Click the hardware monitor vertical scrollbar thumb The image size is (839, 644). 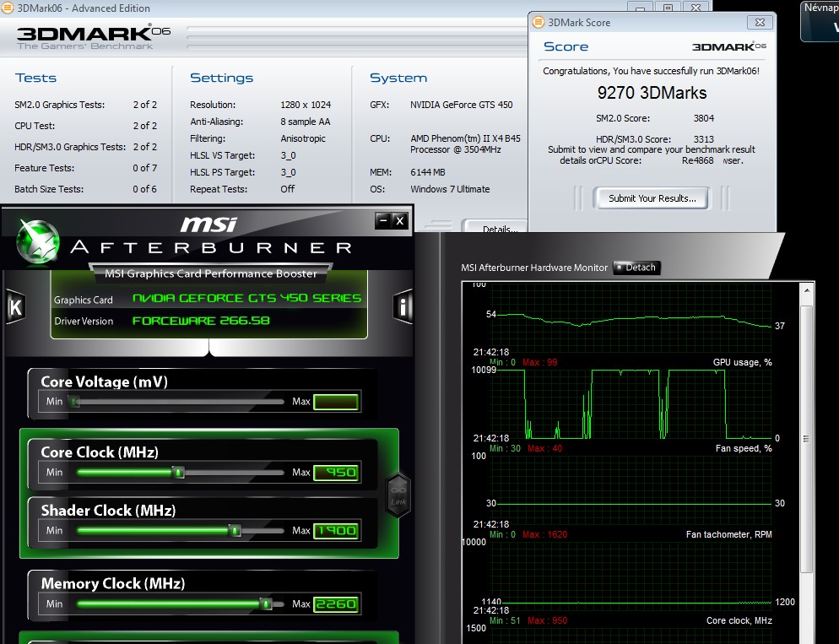(806, 439)
